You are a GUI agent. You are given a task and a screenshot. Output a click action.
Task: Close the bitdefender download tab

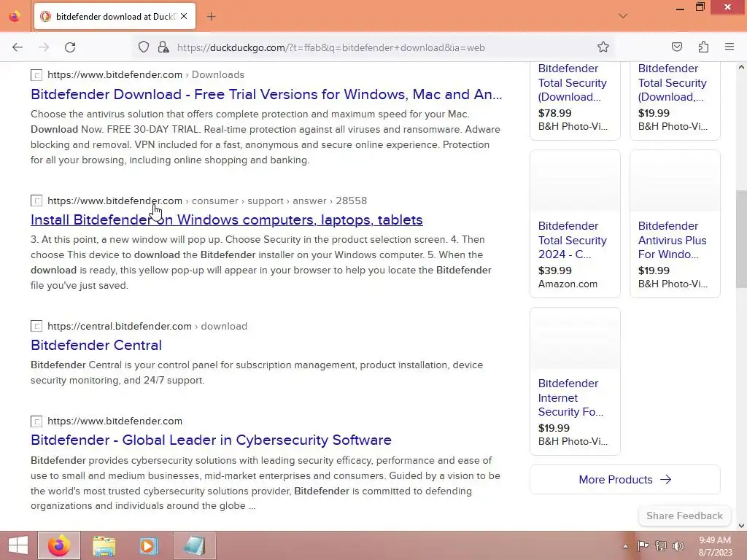(184, 16)
